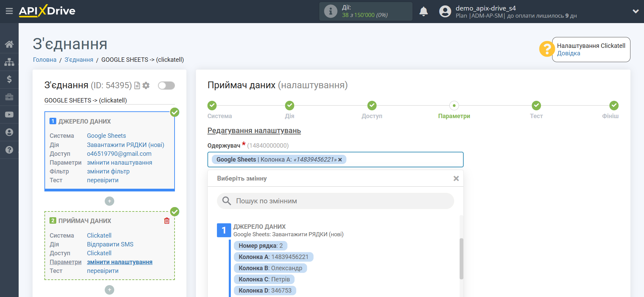Open o46519790@gmail.com access link
This screenshot has height=297, width=644.
click(x=119, y=154)
